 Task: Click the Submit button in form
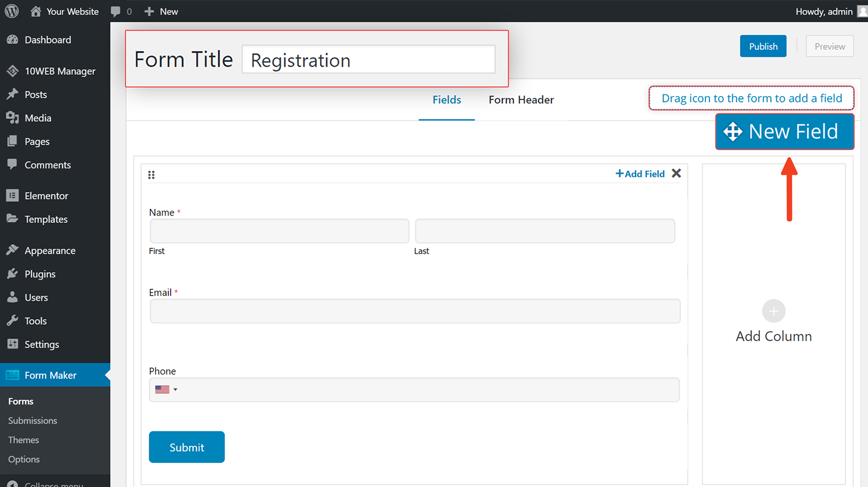[x=187, y=447]
